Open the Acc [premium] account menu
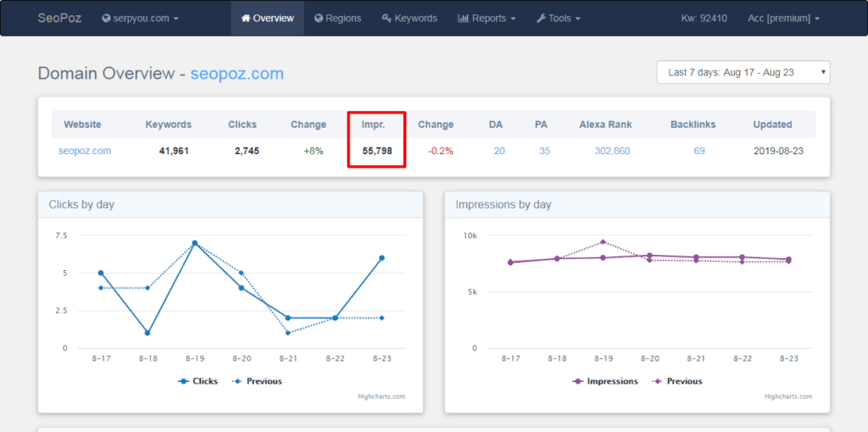Screen dimensions: 868x432 pos(783,19)
